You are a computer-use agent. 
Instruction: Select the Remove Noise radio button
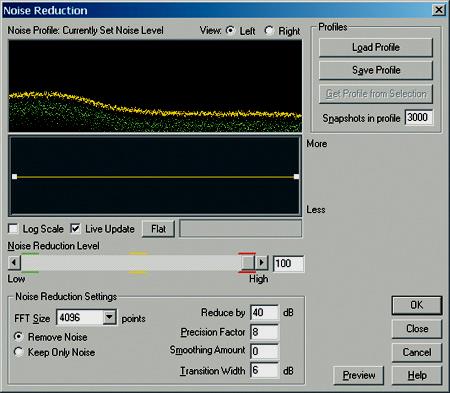(18, 337)
